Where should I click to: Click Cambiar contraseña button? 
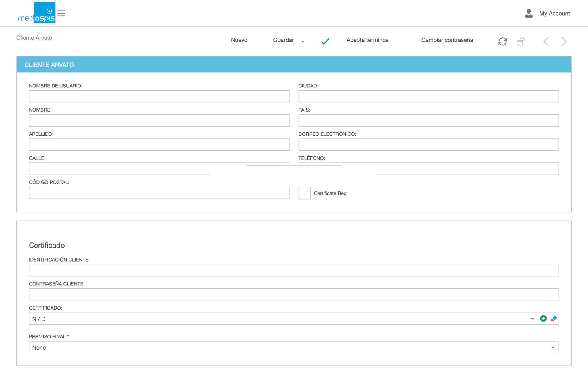[447, 40]
